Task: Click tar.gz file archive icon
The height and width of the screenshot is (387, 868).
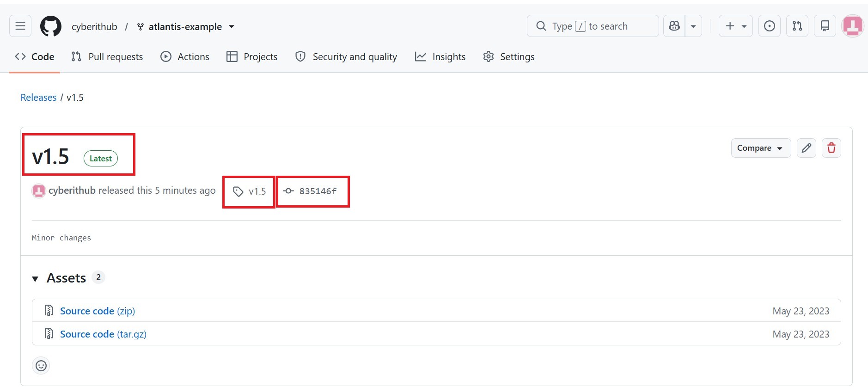Action: 49,333
